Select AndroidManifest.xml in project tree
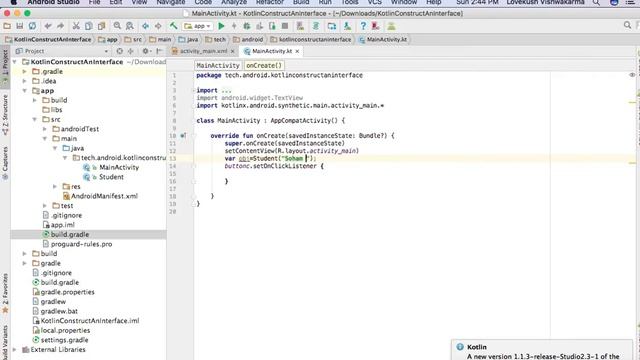 pyautogui.click(x=100, y=196)
